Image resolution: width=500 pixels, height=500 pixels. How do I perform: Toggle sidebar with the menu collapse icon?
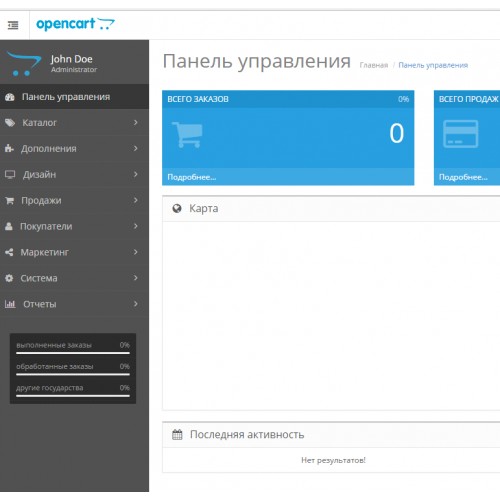click(x=13, y=25)
